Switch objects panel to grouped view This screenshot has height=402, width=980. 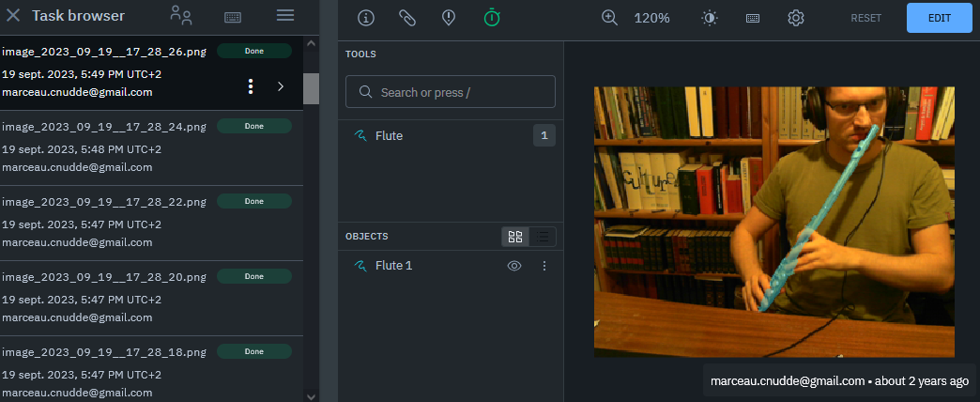tap(514, 237)
